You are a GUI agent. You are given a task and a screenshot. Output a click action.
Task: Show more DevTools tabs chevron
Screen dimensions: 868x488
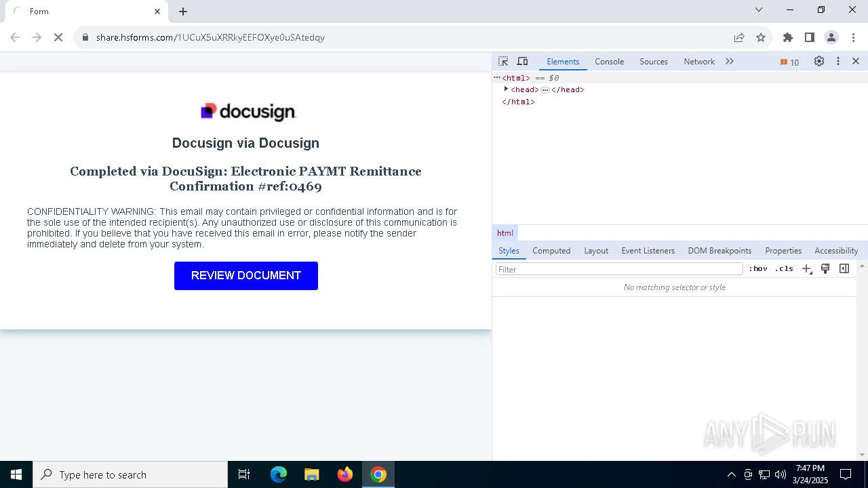tap(730, 61)
